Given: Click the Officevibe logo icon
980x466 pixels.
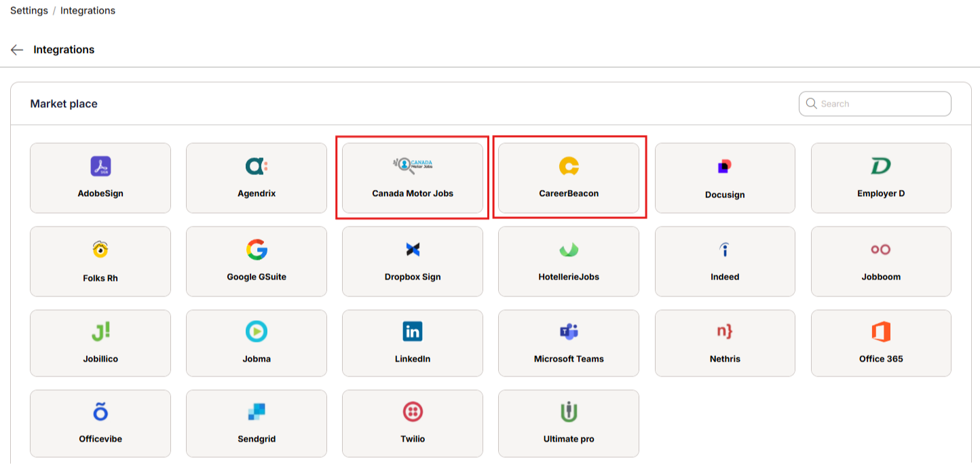Looking at the screenshot, I should tap(100, 411).
